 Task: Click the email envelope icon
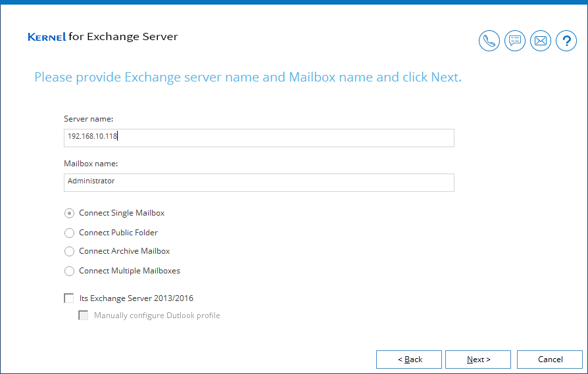click(541, 41)
